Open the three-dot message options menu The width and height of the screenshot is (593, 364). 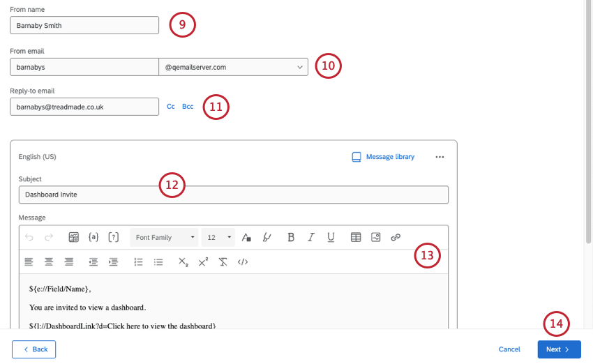pyautogui.click(x=440, y=157)
